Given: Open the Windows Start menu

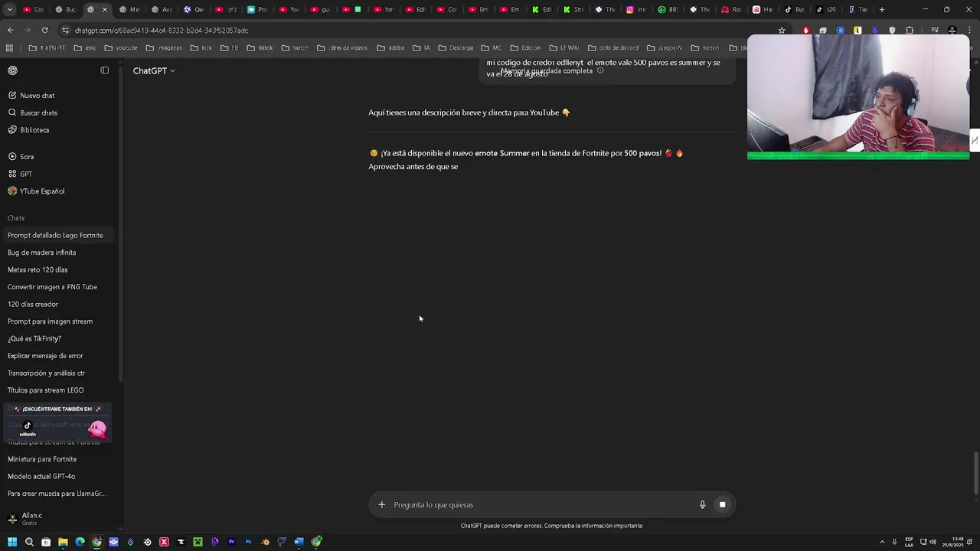Looking at the screenshot, I should 12,542.
